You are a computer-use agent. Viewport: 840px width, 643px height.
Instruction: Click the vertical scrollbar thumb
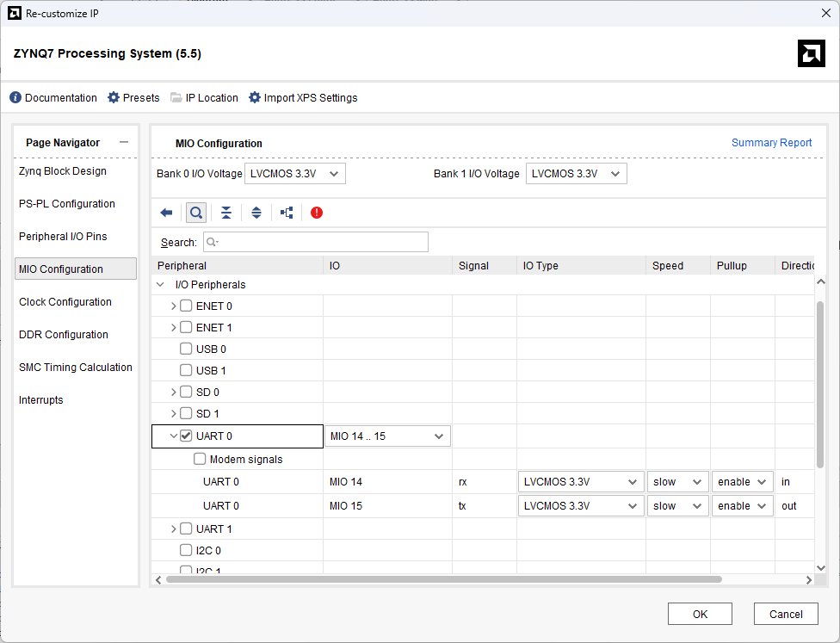click(x=819, y=385)
